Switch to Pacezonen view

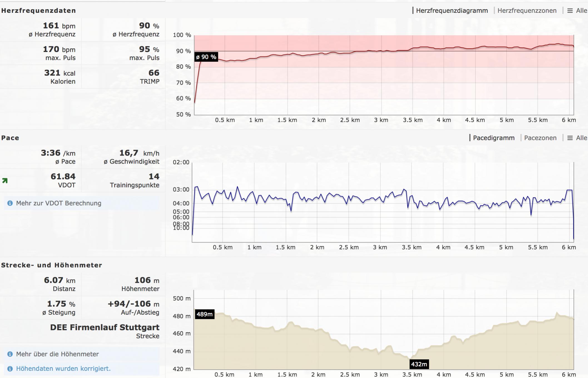(540, 138)
